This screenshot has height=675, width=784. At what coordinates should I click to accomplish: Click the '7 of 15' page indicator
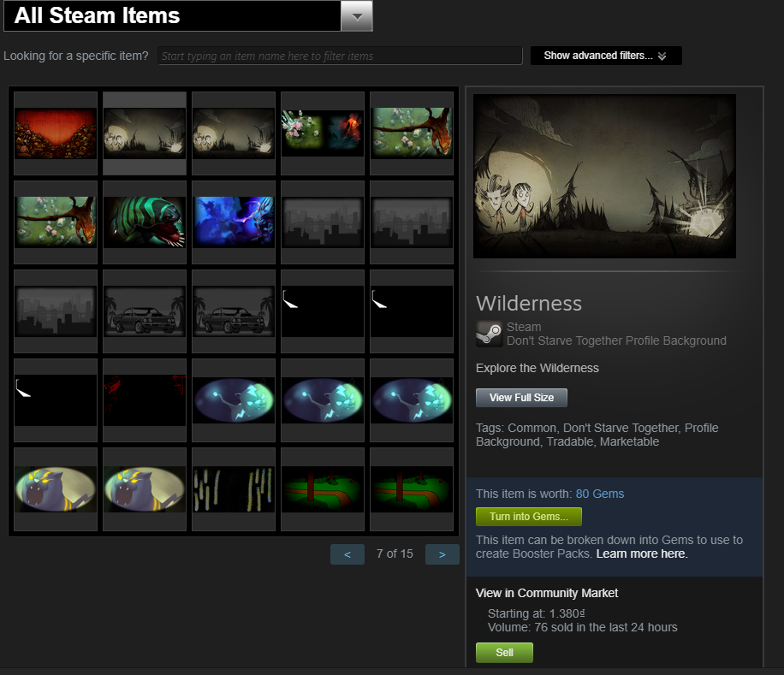click(395, 554)
